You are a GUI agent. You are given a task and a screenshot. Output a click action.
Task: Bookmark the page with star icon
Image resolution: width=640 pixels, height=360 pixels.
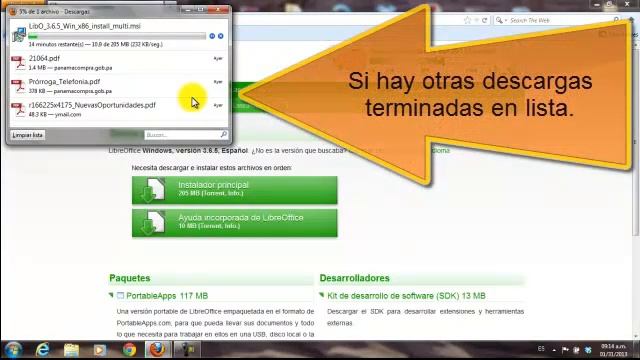coord(467,20)
